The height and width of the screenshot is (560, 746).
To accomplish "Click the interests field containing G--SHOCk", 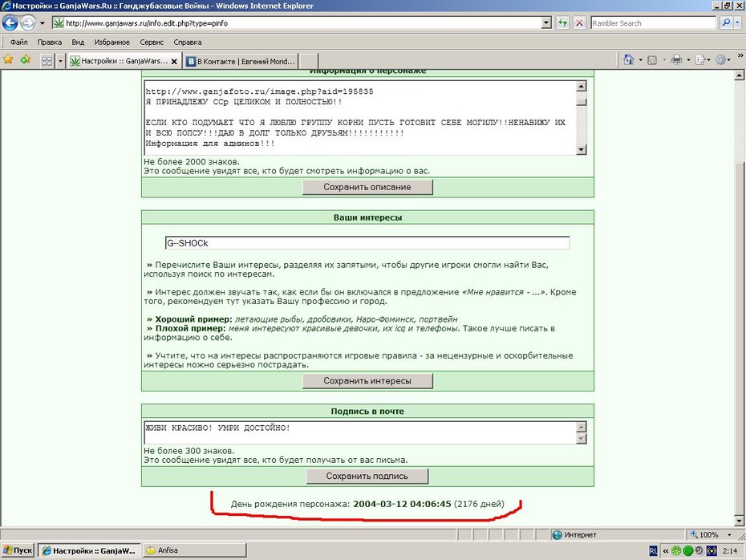I will pyautogui.click(x=367, y=242).
